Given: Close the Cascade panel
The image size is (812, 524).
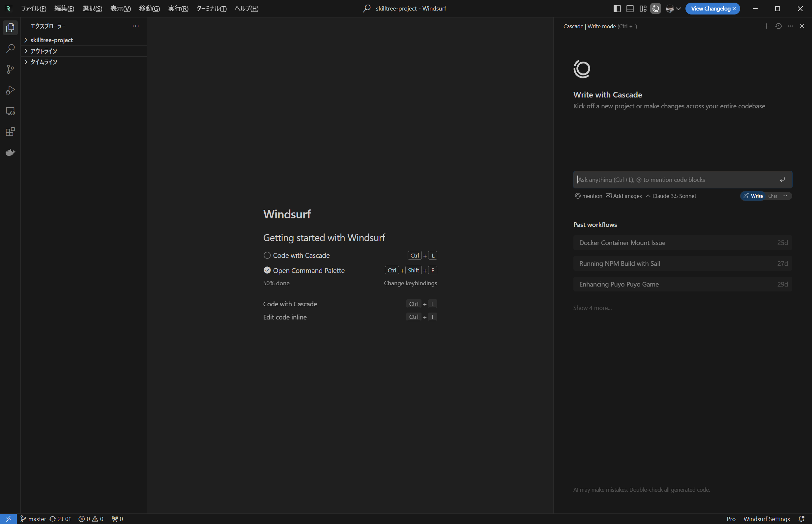Looking at the screenshot, I should click(x=802, y=26).
